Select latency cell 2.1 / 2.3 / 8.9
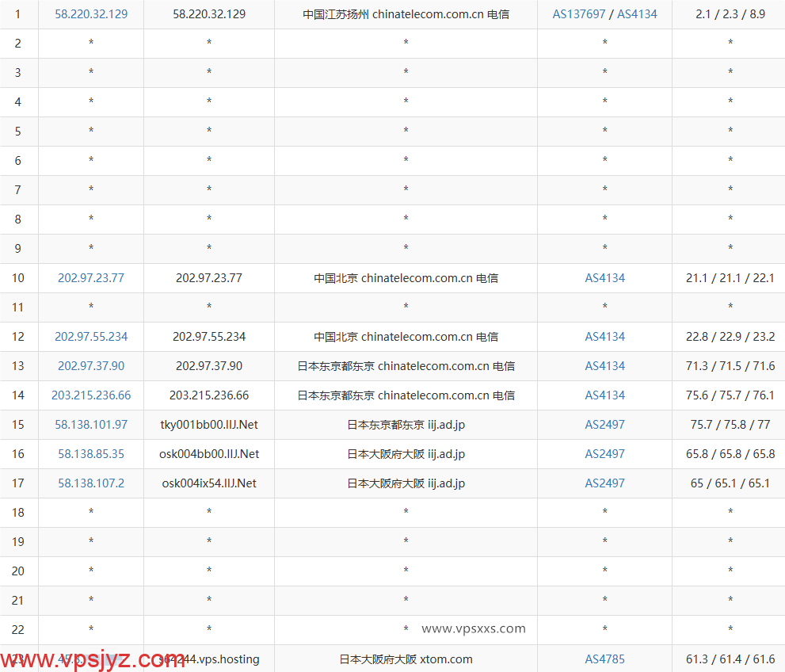 (730, 14)
